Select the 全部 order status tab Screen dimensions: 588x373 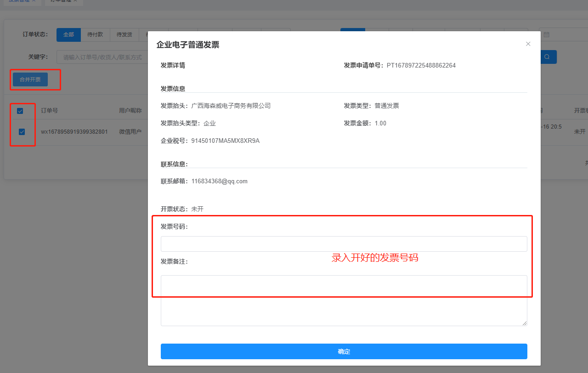pyautogui.click(x=68, y=34)
